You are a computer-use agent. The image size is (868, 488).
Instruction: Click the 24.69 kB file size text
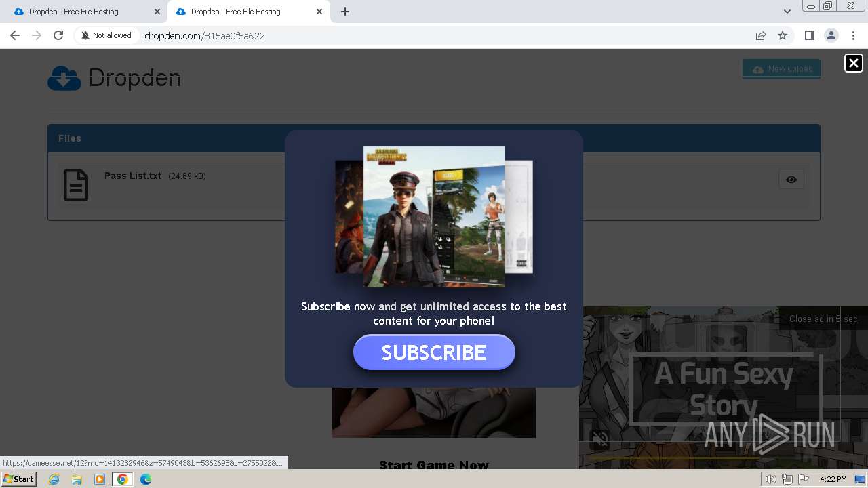click(x=187, y=176)
